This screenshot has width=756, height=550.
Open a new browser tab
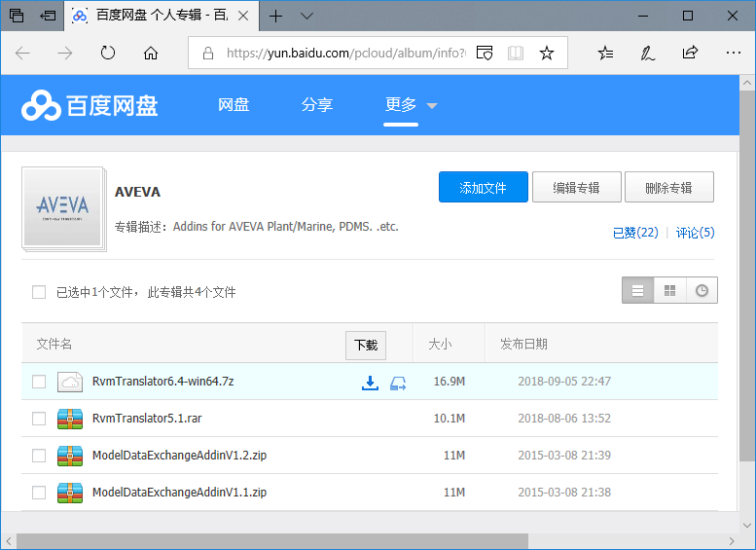click(275, 17)
